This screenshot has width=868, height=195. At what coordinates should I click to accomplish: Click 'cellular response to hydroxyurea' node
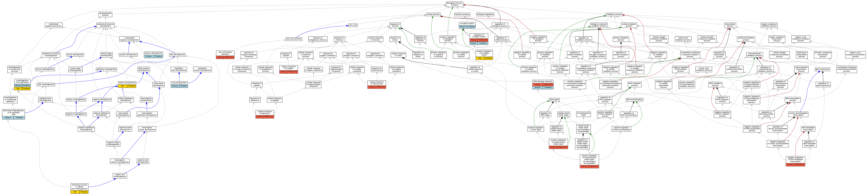(376, 83)
